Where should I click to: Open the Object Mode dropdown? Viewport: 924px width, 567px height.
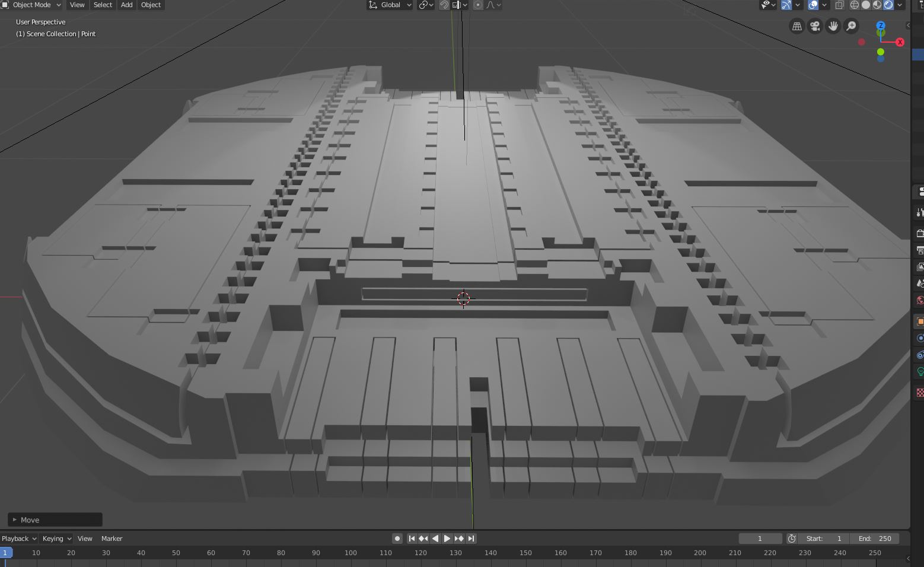pos(32,5)
